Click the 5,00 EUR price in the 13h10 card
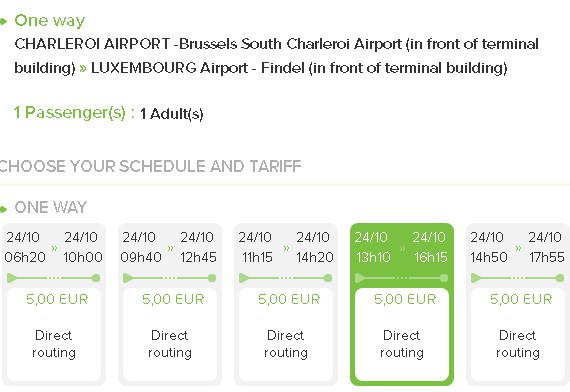The image size is (570, 392). (x=405, y=299)
